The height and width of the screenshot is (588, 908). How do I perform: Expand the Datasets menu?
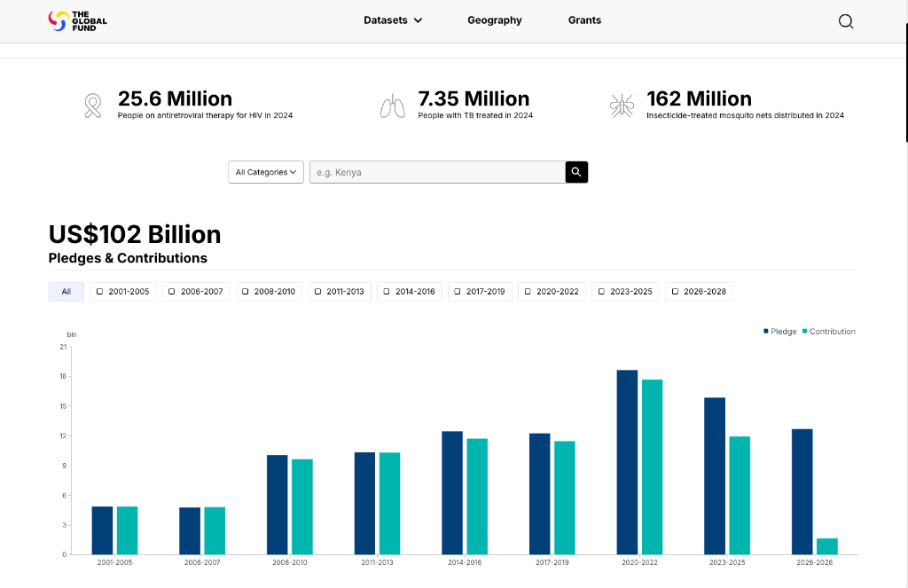393,20
